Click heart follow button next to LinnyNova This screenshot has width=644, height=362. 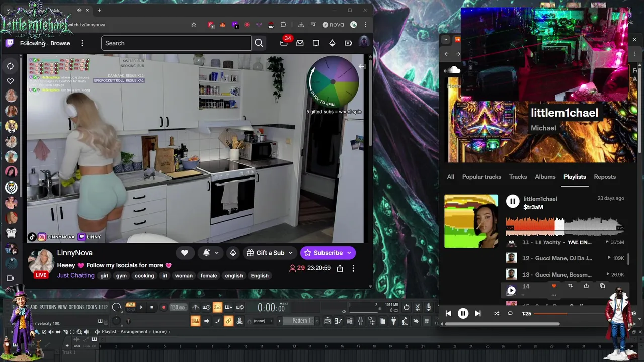click(185, 253)
